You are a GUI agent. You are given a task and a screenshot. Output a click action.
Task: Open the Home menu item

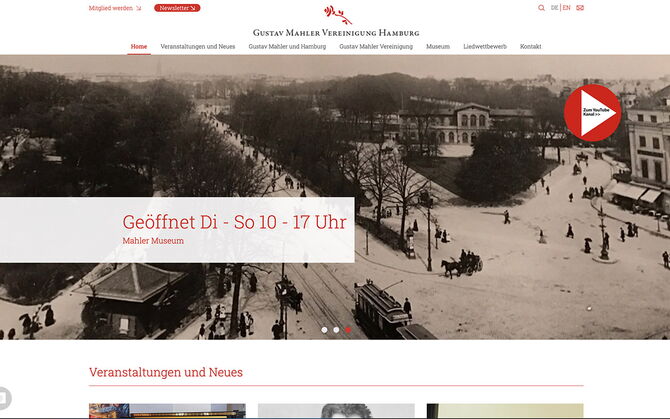[x=139, y=47]
